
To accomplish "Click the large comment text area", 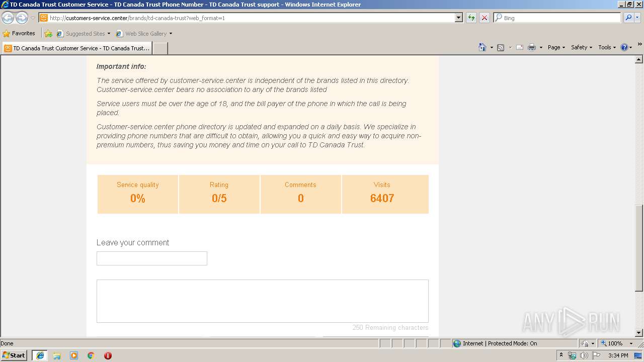I will [x=263, y=301].
